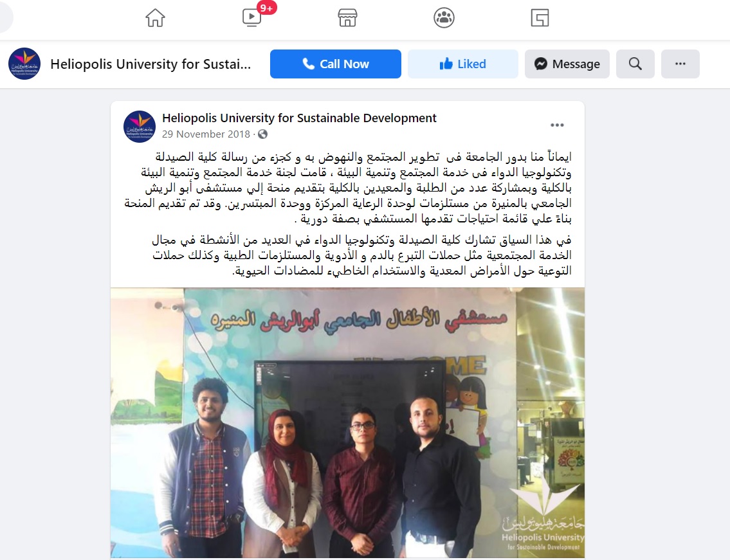Open the Marketplace storefront icon

[347, 18]
